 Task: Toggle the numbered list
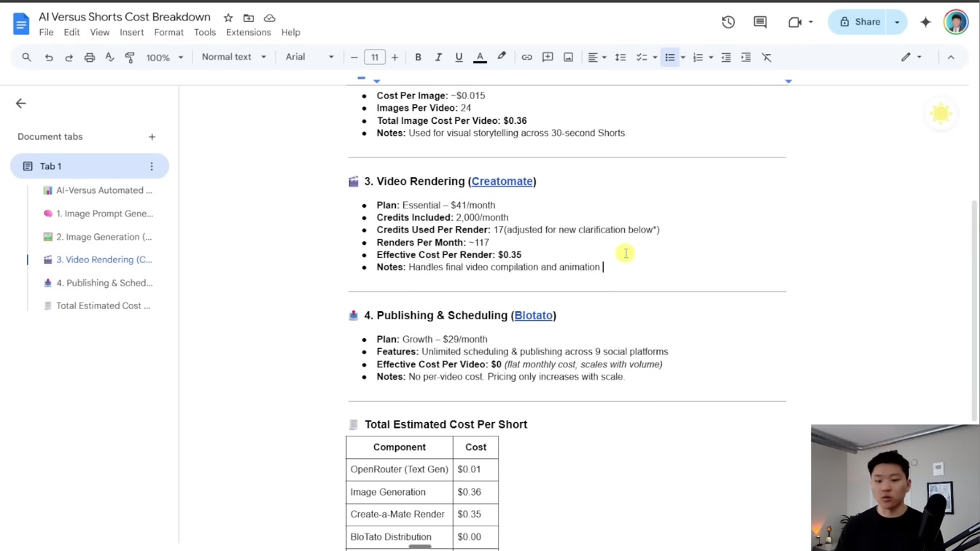click(697, 57)
